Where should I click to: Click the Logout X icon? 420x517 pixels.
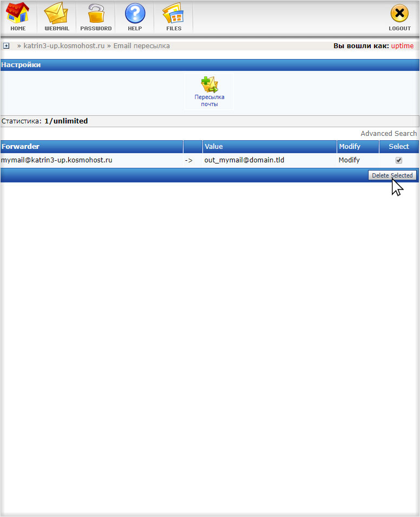399,14
